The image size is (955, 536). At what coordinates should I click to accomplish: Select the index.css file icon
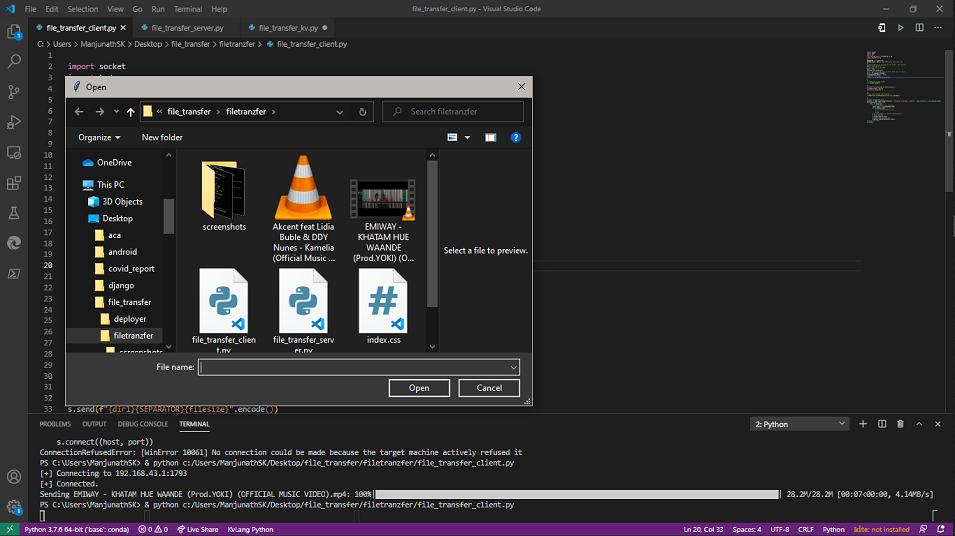coord(383,301)
